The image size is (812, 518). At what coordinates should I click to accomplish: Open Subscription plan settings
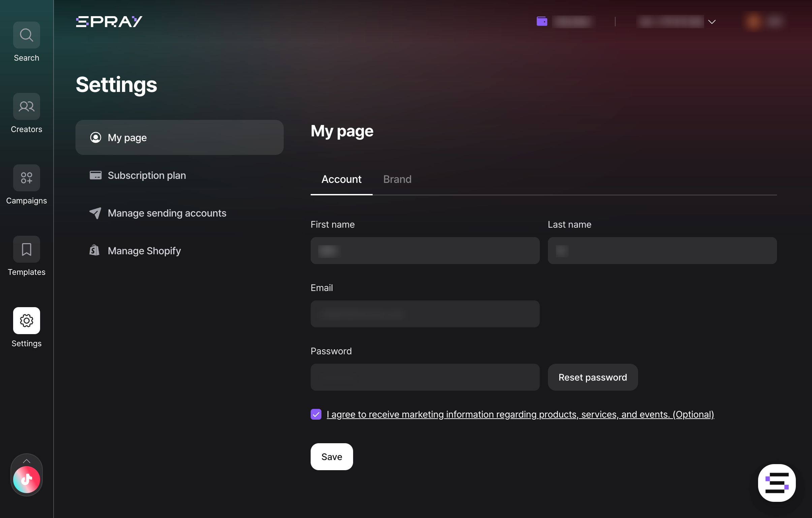click(x=146, y=175)
